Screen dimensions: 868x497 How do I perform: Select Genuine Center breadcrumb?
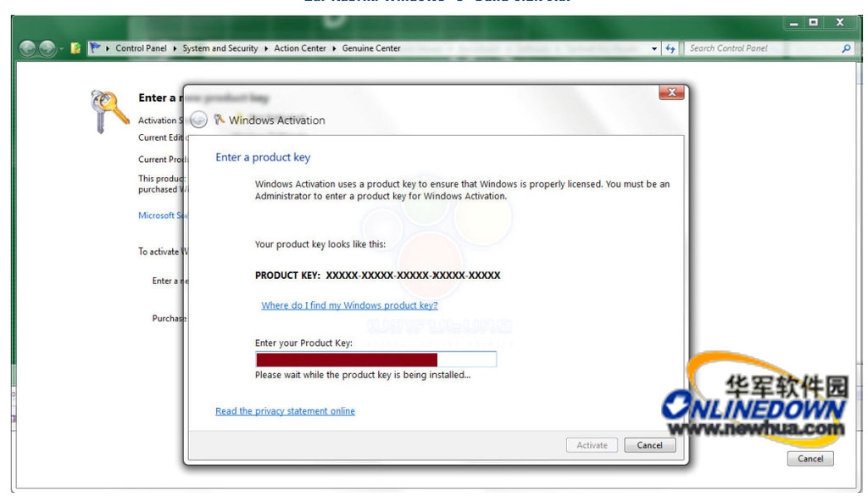click(x=371, y=48)
